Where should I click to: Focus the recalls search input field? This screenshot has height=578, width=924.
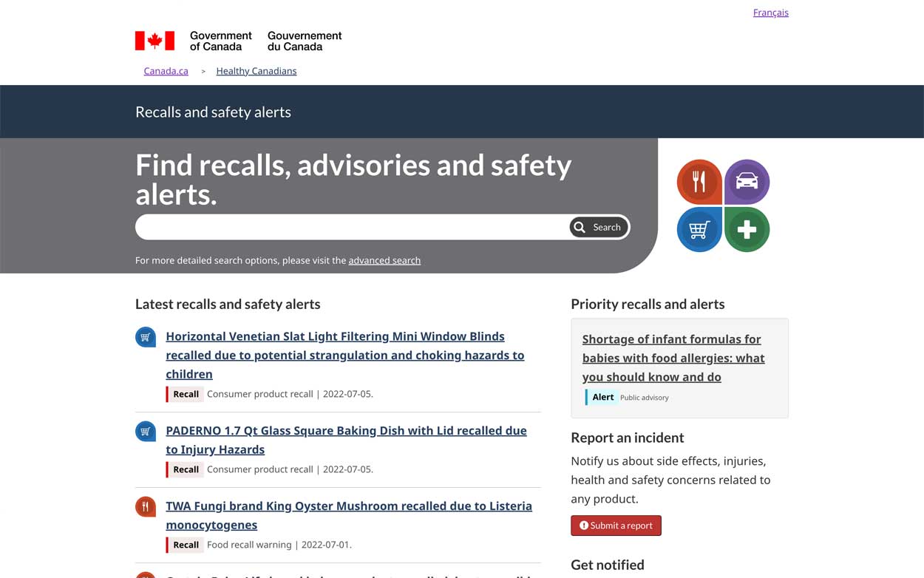click(352, 227)
